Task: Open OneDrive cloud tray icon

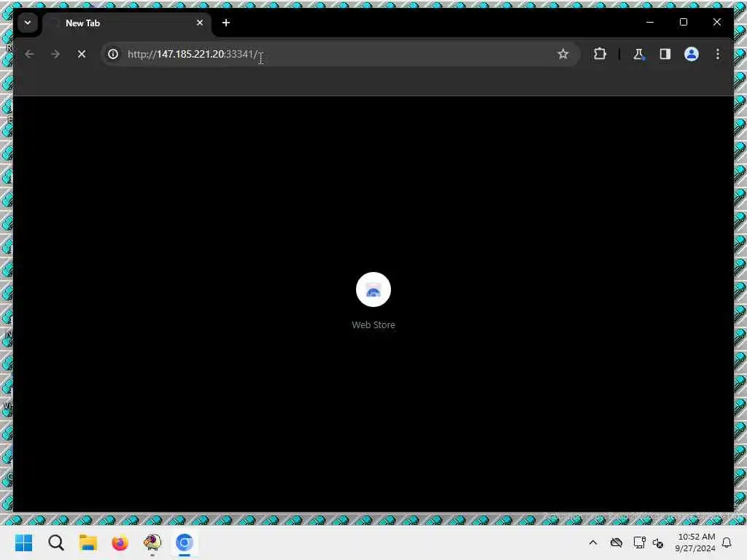Action: [x=616, y=542]
